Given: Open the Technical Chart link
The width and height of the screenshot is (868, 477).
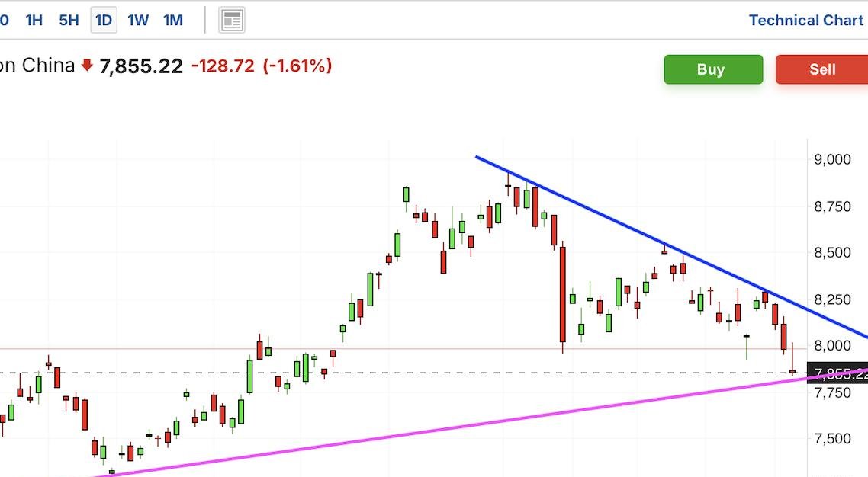Looking at the screenshot, I should [805, 21].
